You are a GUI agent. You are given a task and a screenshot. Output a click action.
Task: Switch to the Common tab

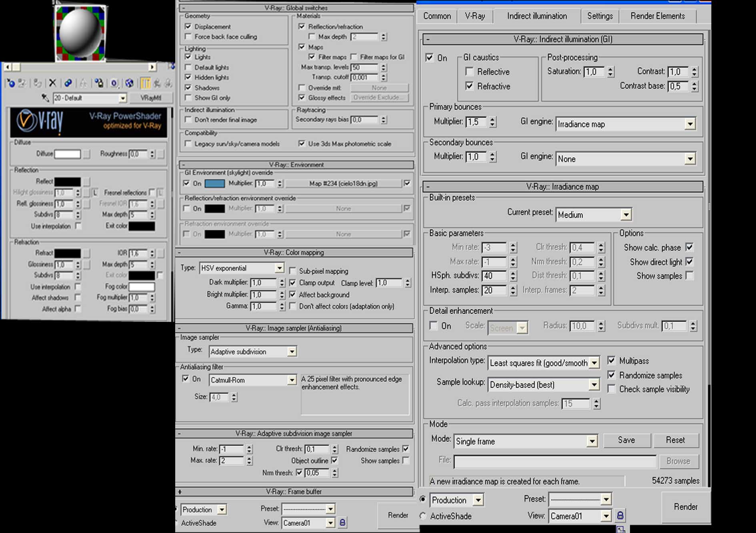click(437, 16)
